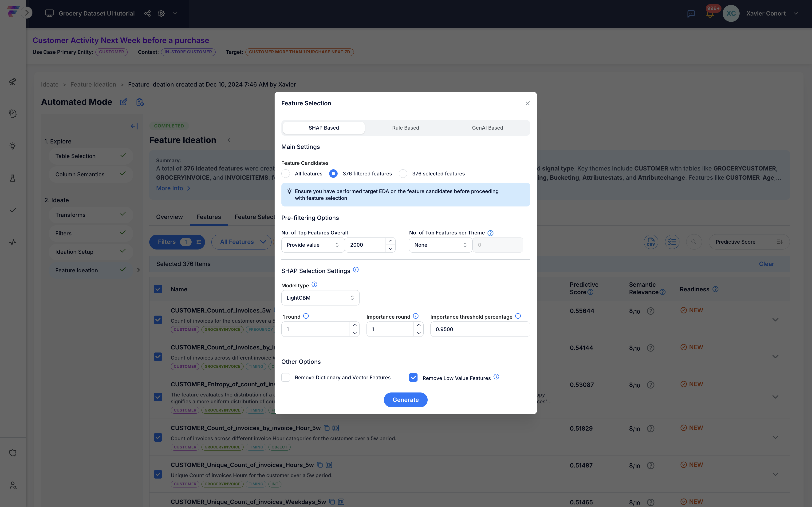
Task: Click help icon for No. of Top Features per Theme
Action: pyautogui.click(x=490, y=233)
